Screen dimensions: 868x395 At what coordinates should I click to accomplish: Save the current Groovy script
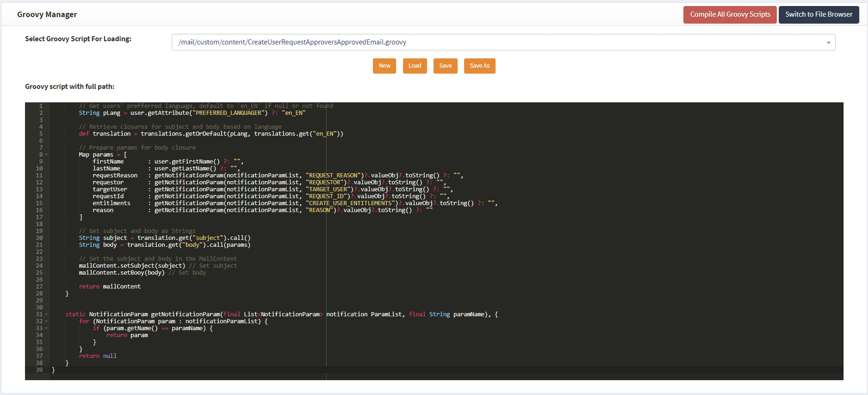point(445,66)
